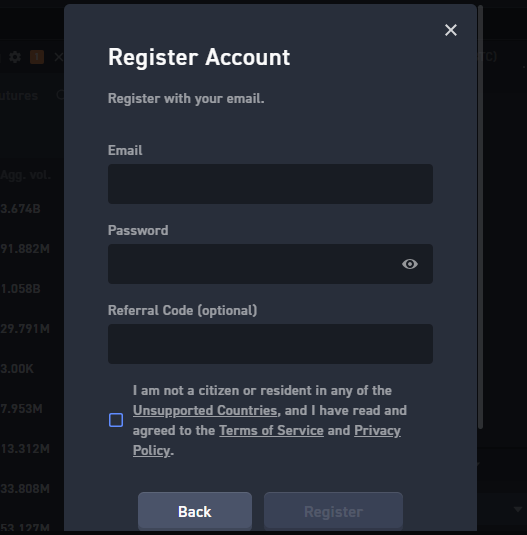
Task: Click the dimmed X icon beside orange badge
Action: tap(59, 57)
